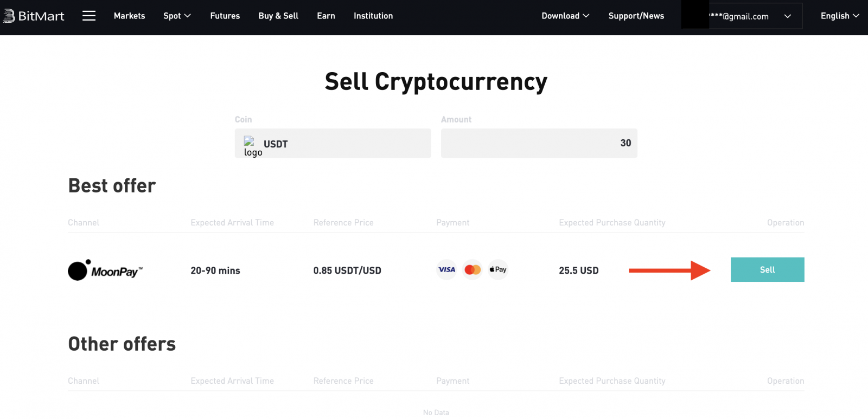
Task: Open the English language selector
Action: tap(839, 16)
